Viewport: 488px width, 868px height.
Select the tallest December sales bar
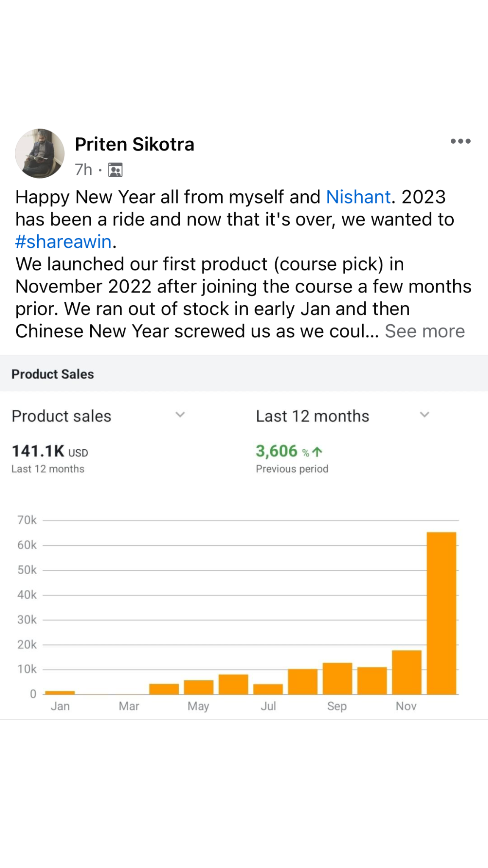[441, 613]
